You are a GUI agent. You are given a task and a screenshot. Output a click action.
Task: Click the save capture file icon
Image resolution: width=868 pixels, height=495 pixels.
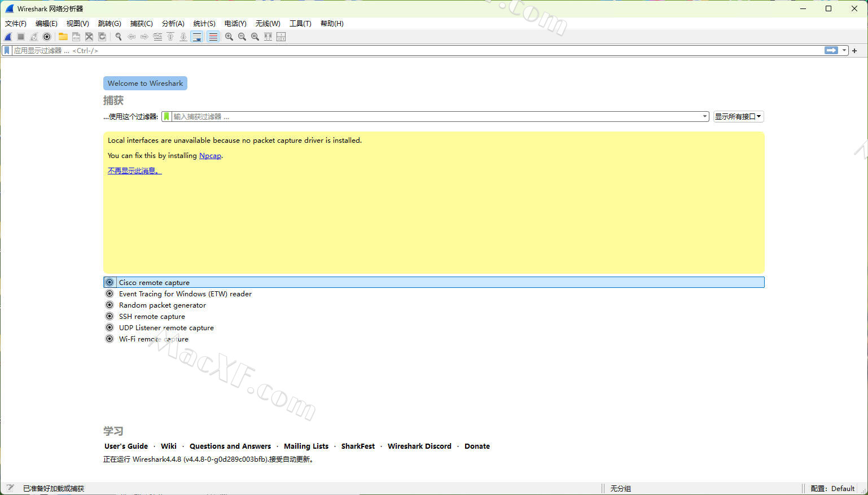(76, 37)
